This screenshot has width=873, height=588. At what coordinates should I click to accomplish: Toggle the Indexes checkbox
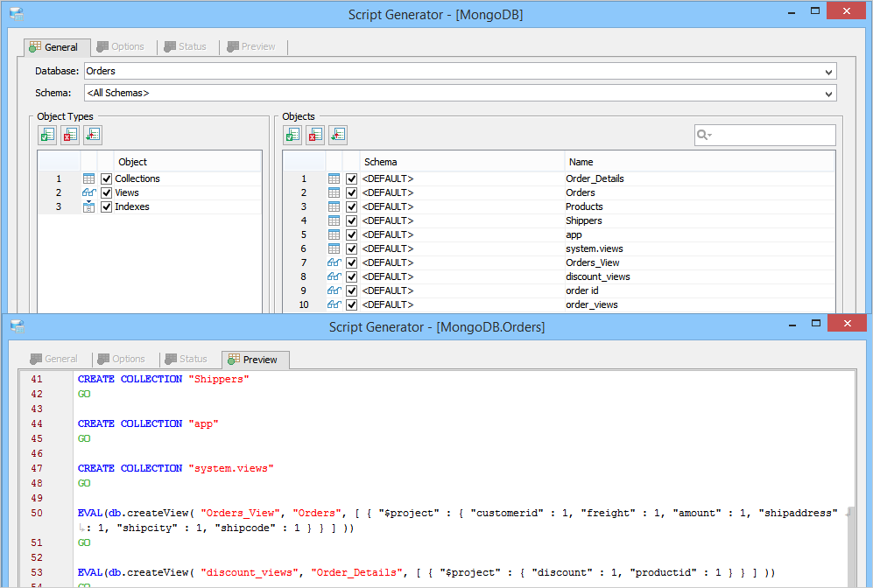coord(106,206)
